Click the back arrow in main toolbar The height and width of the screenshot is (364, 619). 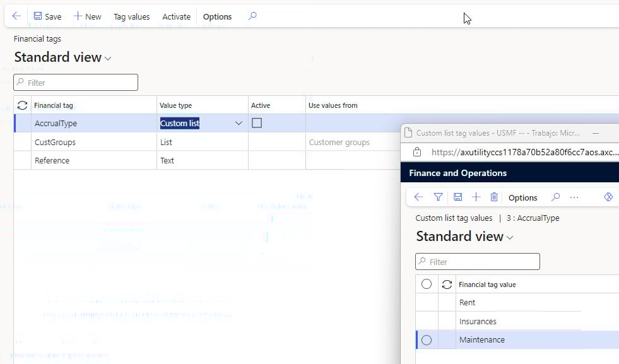click(x=16, y=16)
